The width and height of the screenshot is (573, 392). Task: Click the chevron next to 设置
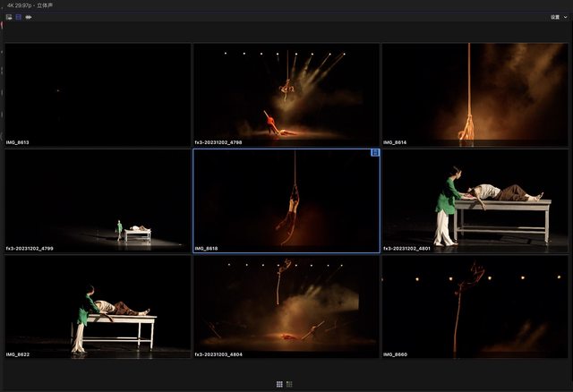[567, 17]
